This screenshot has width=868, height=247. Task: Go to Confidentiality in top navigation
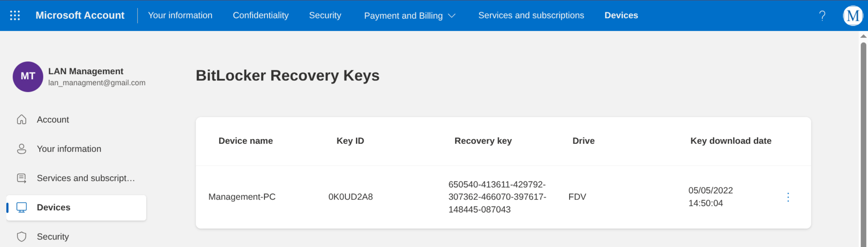click(260, 15)
